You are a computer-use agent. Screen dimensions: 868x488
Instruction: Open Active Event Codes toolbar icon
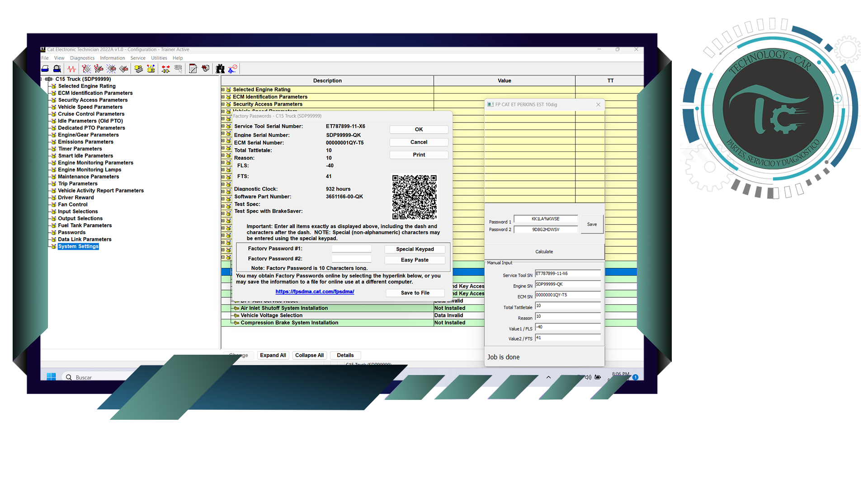coord(111,69)
